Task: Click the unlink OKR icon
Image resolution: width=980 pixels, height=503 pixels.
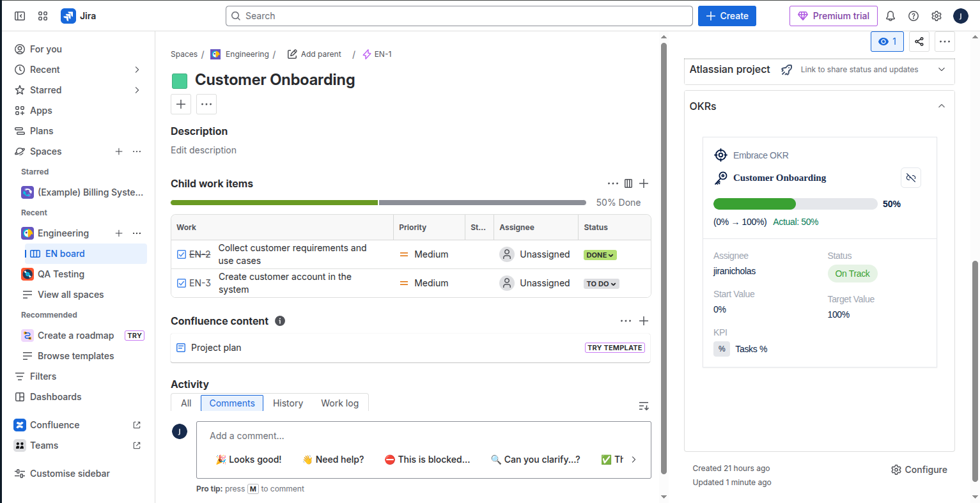Action: coord(911,178)
